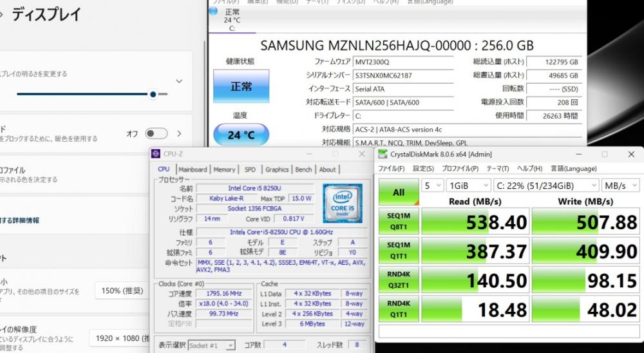644x353 pixels.
Task: Click the 48.02 write result
Action: tap(585, 309)
